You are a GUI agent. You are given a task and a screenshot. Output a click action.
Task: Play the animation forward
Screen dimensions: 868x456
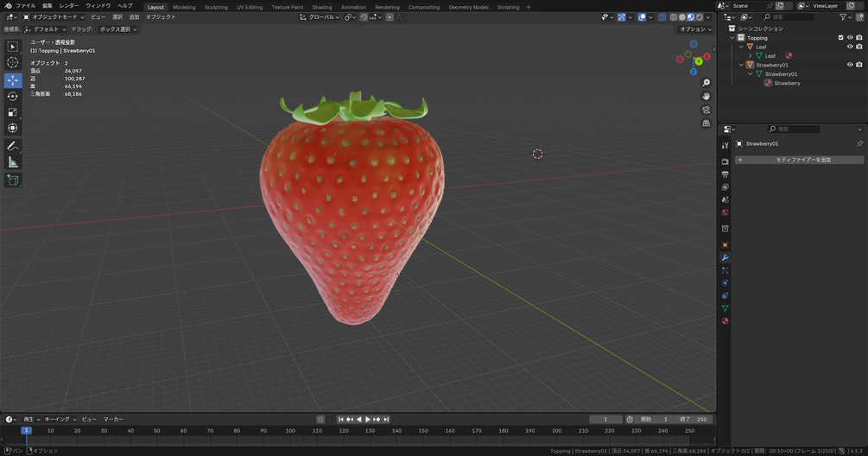click(x=368, y=420)
